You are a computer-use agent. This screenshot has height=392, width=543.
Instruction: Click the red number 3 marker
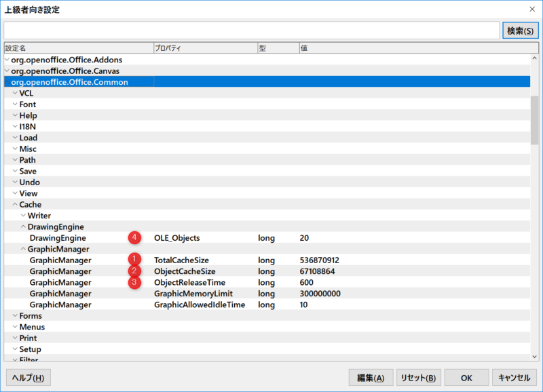click(x=134, y=282)
